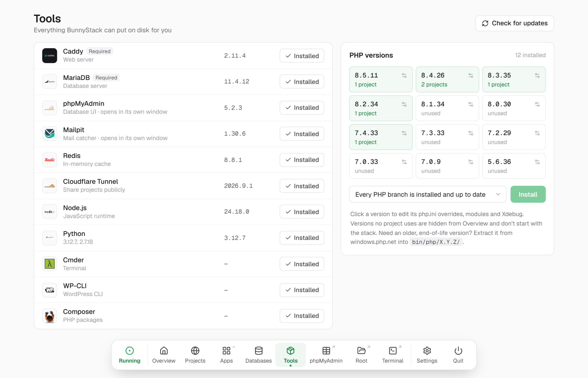Click the Node.js logo icon
This screenshot has width=588, height=378.
point(50,212)
